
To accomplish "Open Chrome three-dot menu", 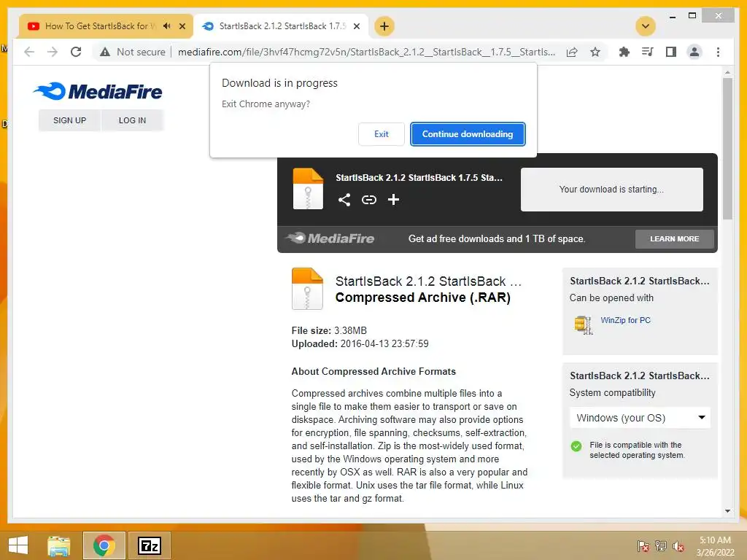I will pyautogui.click(x=718, y=52).
